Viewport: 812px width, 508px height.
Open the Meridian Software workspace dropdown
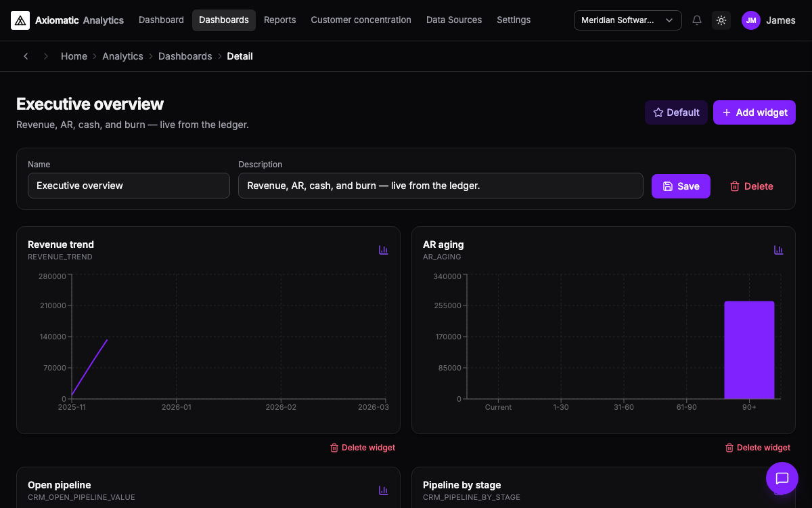coord(627,20)
